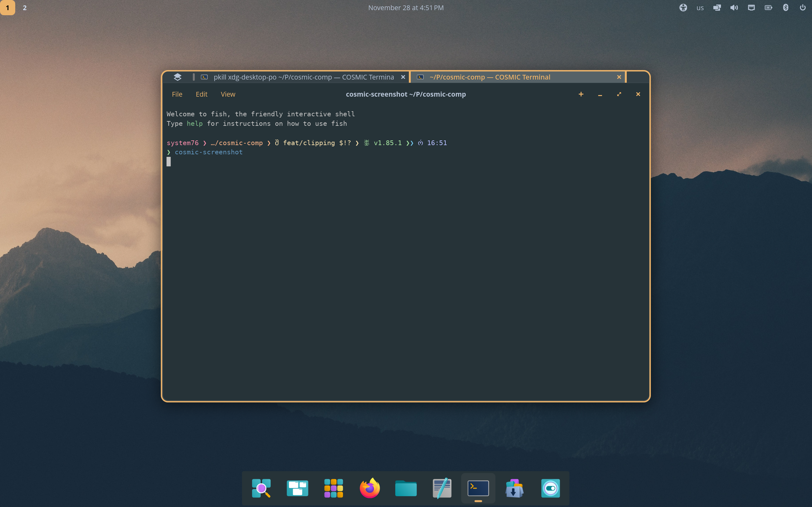Open the Workspaces overview in dock
The width and height of the screenshot is (812, 507).
pos(297,488)
